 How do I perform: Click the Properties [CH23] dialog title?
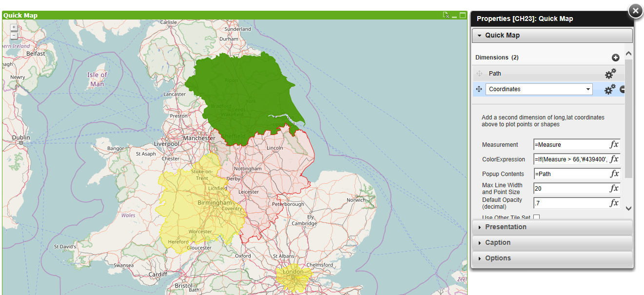[x=525, y=19]
